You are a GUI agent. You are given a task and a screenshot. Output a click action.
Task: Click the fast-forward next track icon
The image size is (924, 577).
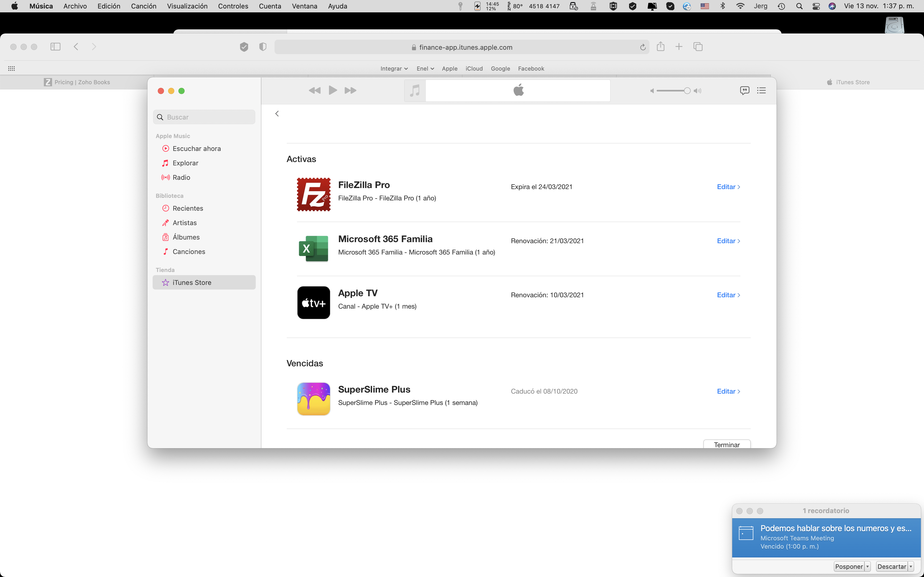pos(350,90)
